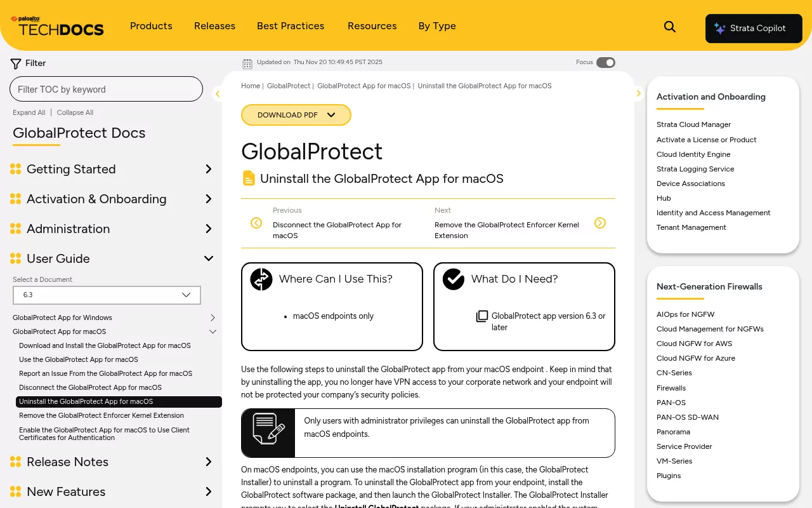Click the Release Notes four-dot icon
The image size is (812, 508).
click(x=16, y=462)
